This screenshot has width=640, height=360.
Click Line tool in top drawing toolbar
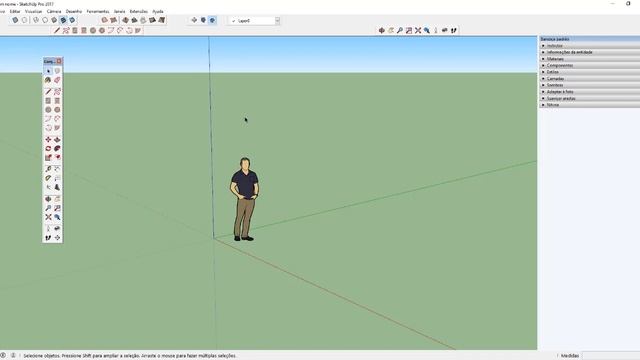[x=57, y=30]
